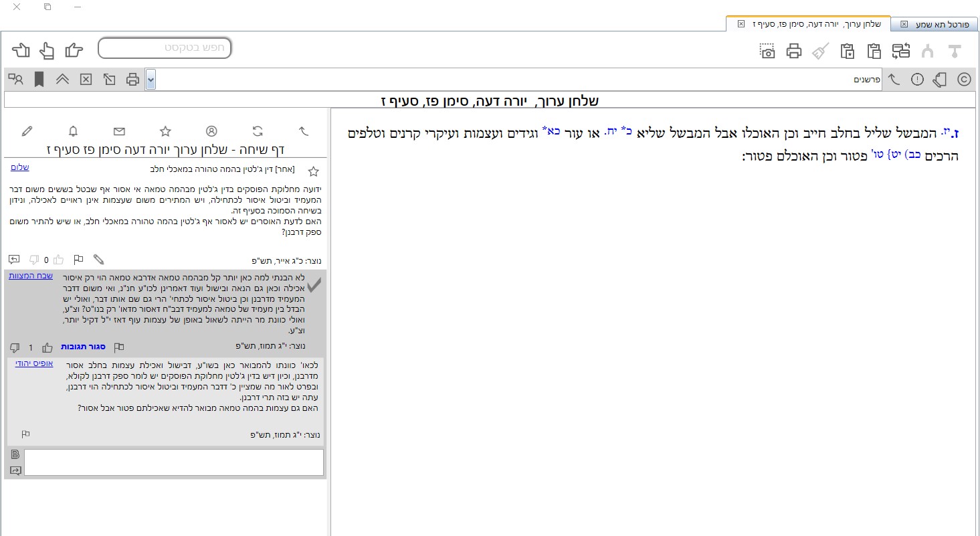
Task: Click the curved back arrow beside פרשנים
Action: point(894,80)
